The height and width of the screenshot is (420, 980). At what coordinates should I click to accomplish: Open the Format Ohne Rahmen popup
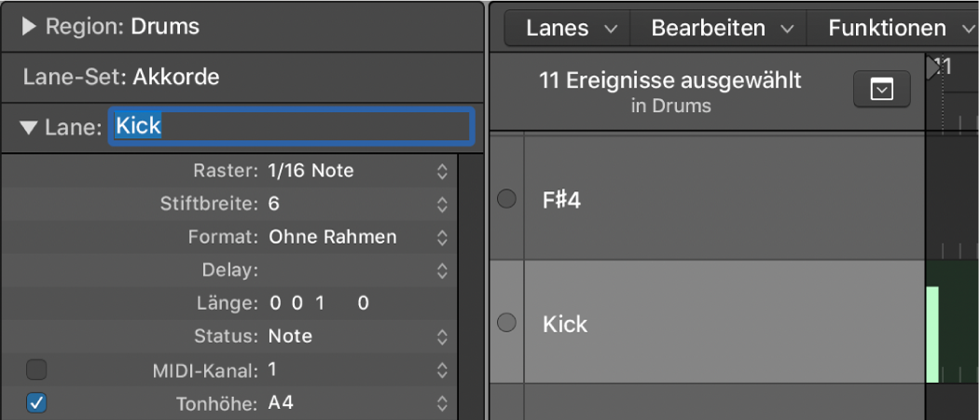coord(442,237)
